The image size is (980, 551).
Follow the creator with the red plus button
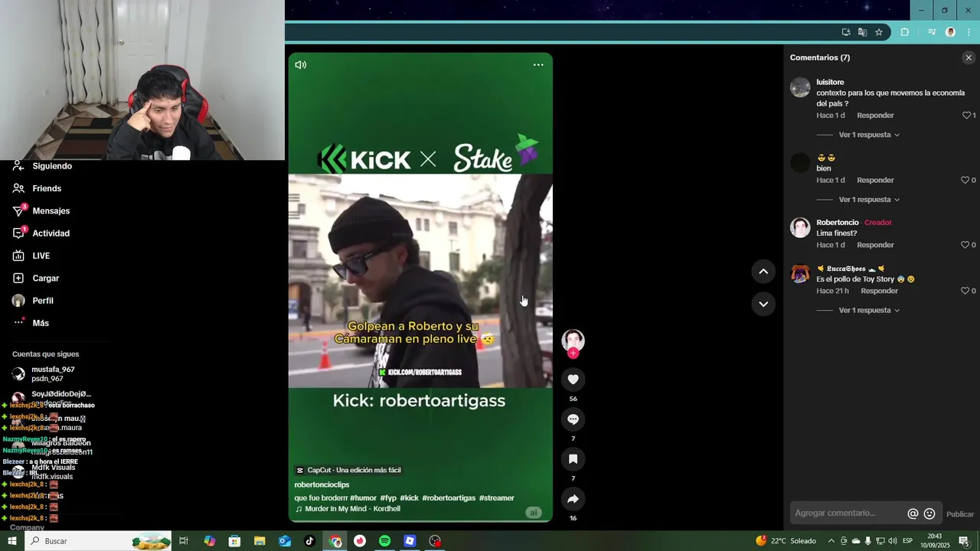[573, 353]
